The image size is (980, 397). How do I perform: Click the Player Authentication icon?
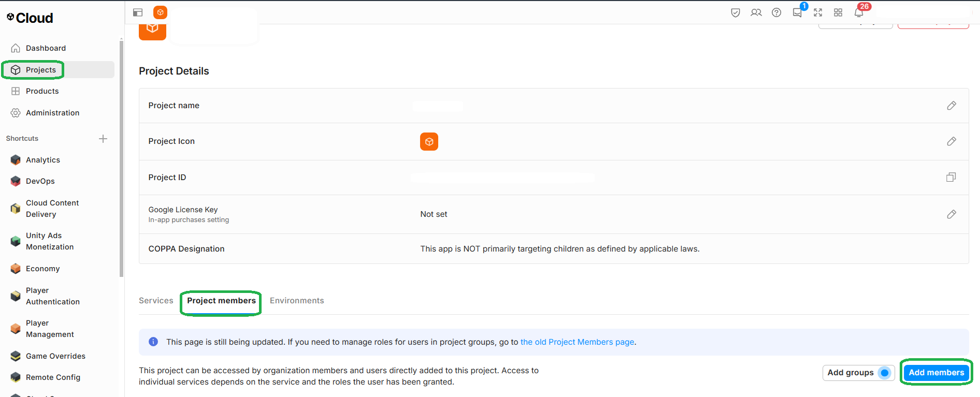point(16,296)
